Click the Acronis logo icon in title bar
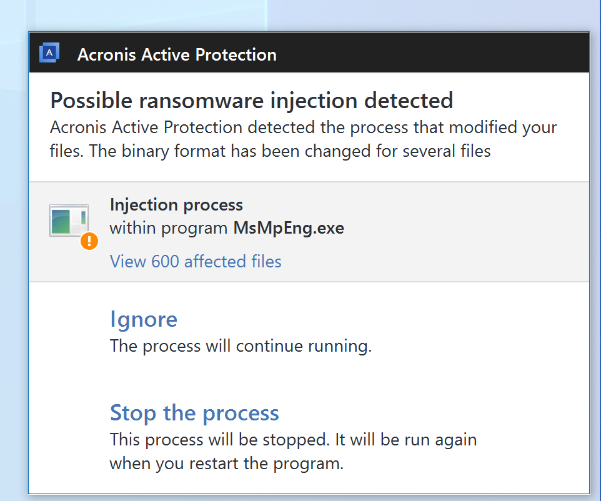 coord(49,53)
